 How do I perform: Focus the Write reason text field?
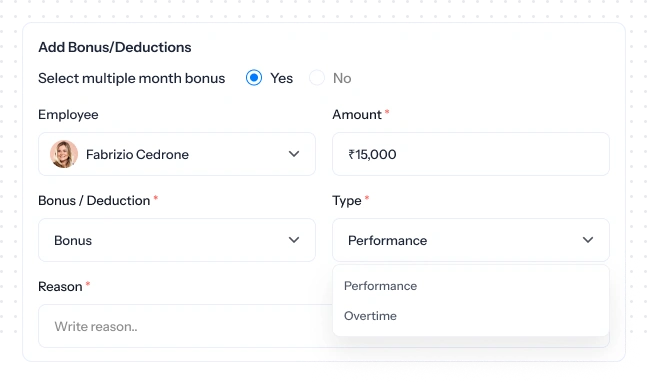coord(185,326)
